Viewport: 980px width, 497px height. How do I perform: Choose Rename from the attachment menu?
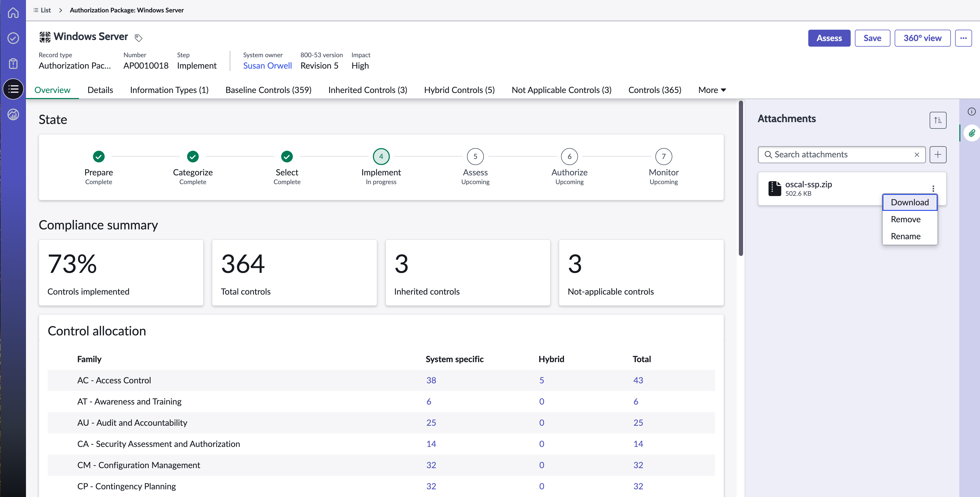coord(910,236)
